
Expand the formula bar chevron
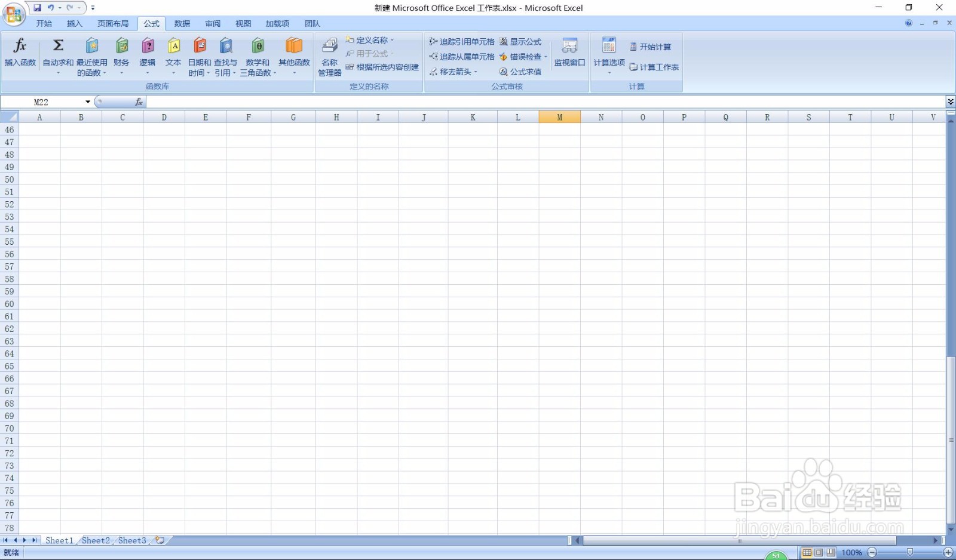point(951,102)
